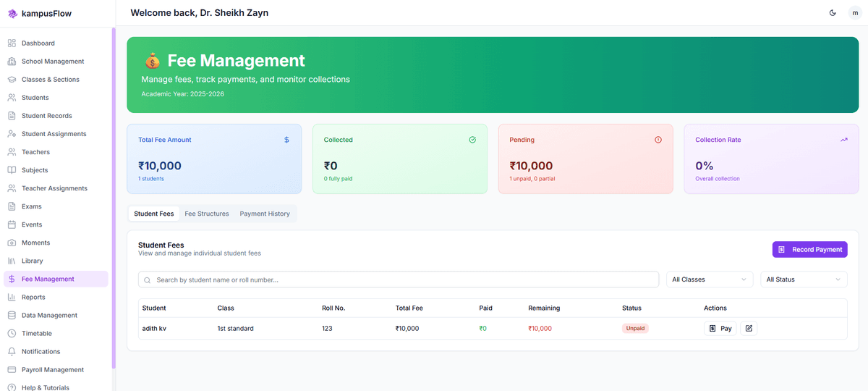Click Pay for adith kv

click(x=720, y=328)
